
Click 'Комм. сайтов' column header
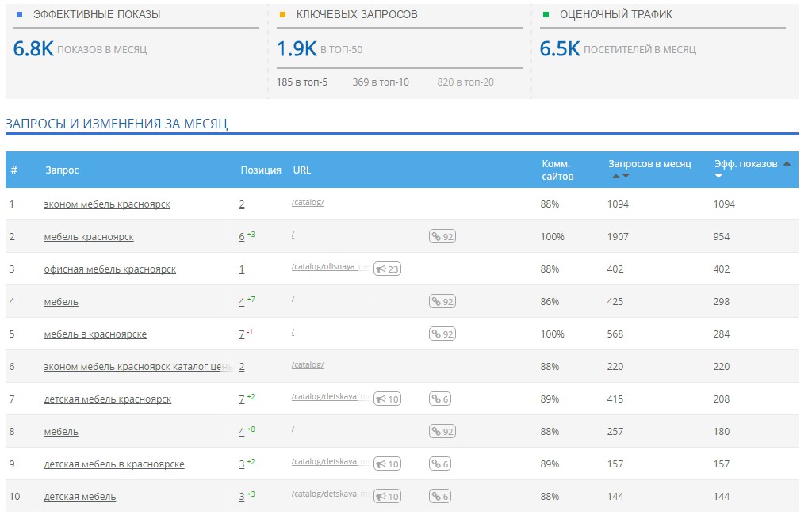point(557,170)
